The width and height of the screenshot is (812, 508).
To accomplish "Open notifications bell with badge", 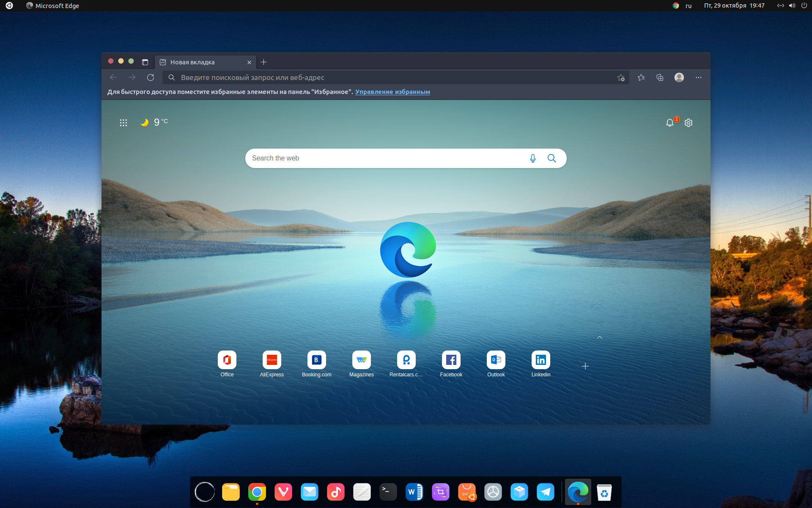I will (670, 122).
